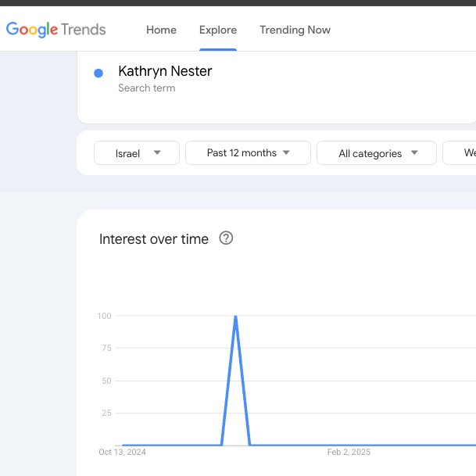
Task: Click the 25 label on the y-axis
Action: 106,413
